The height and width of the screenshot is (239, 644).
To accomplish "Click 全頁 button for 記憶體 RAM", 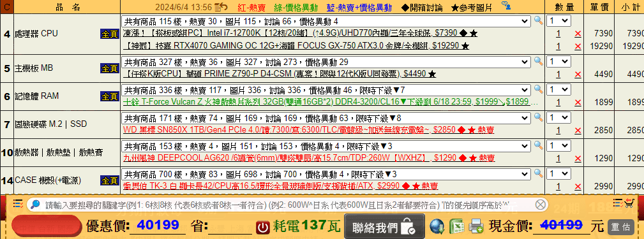I will [x=110, y=96].
